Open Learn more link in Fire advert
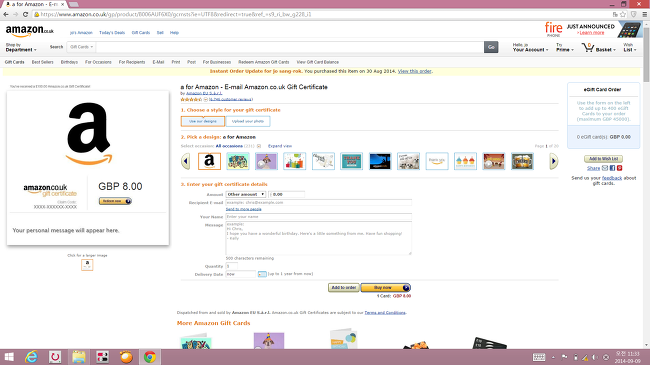 tap(592, 33)
